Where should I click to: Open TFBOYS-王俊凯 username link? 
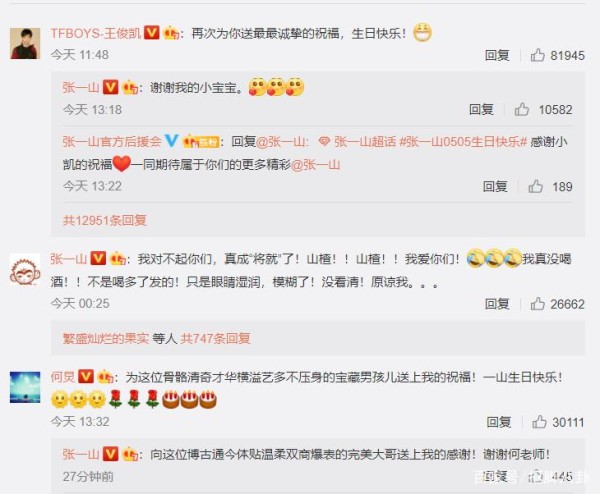pyautogui.click(x=96, y=33)
